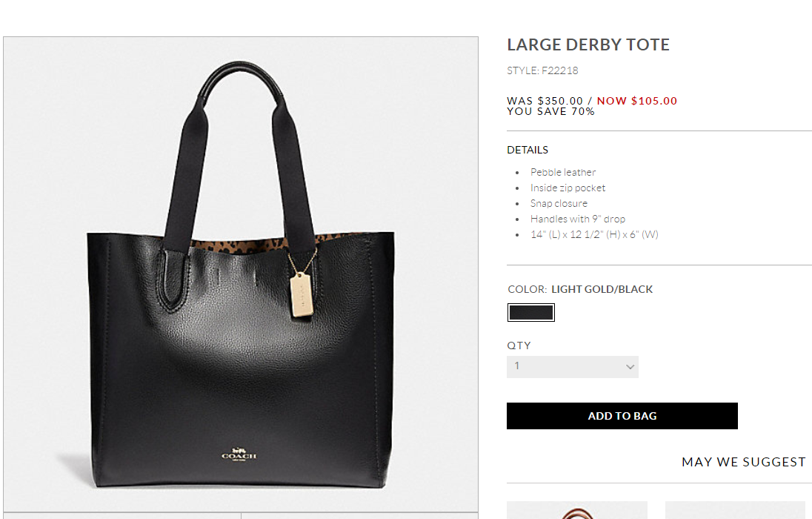The height and width of the screenshot is (519, 812).
Task: Click the WAS $350.00 original price
Action: point(545,101)
